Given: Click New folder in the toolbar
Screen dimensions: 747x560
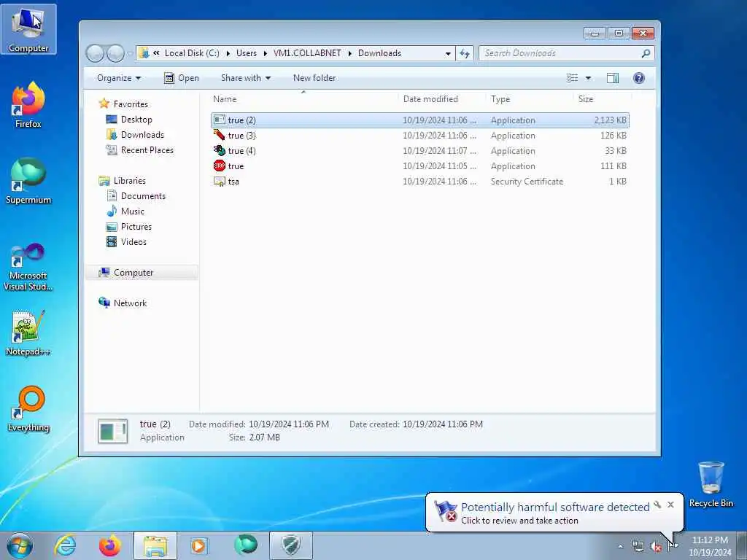Looking at the screenshot, I should (x=314, y=78).
